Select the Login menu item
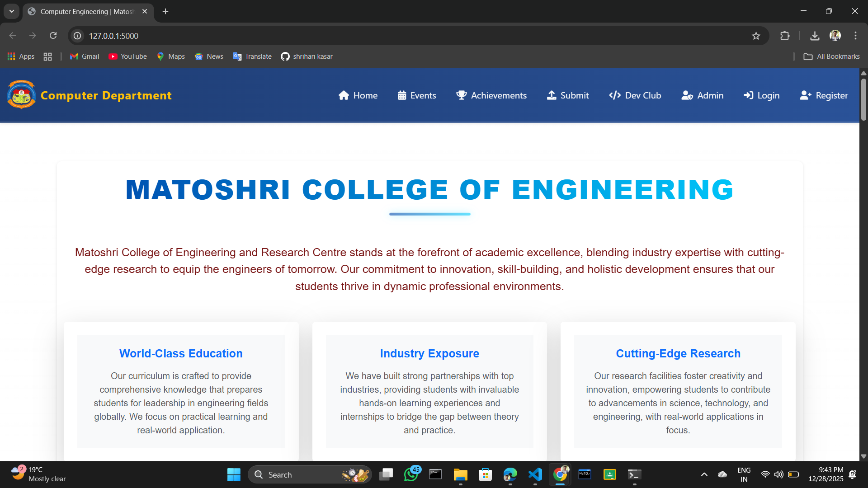This screenshot has width=868, height=488. 761,95
